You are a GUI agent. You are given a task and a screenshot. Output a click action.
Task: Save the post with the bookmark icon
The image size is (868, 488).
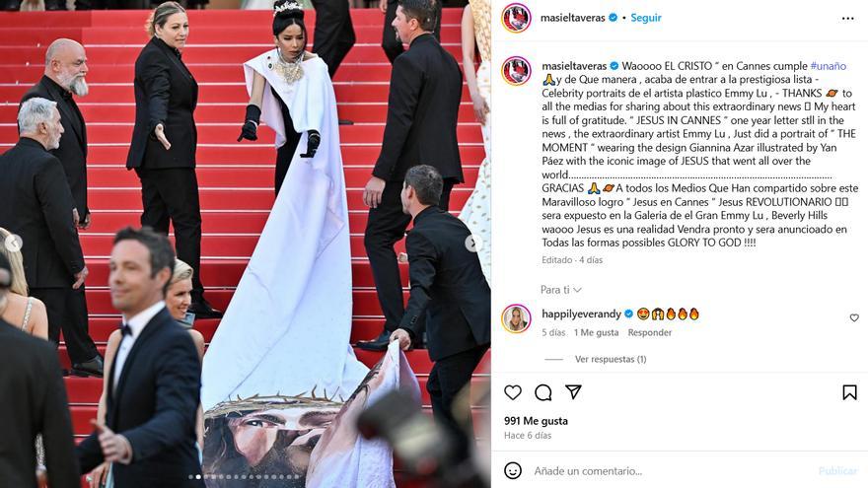pos(849,392)
